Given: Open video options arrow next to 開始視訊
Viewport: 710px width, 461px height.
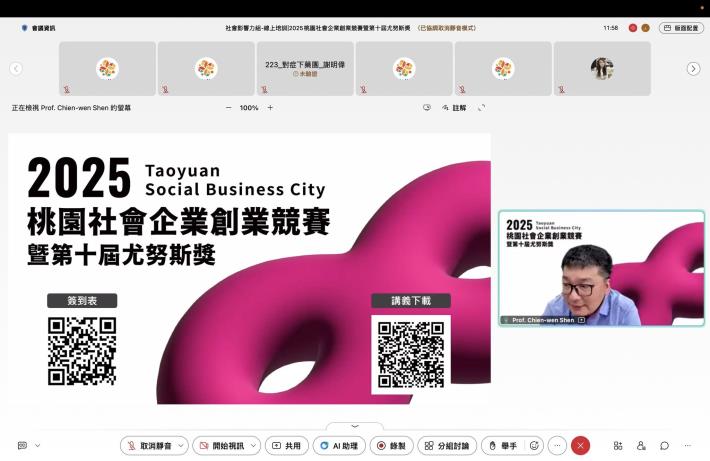Looking at the screenshot, I should pyautogui.click(x=254, y=446).
